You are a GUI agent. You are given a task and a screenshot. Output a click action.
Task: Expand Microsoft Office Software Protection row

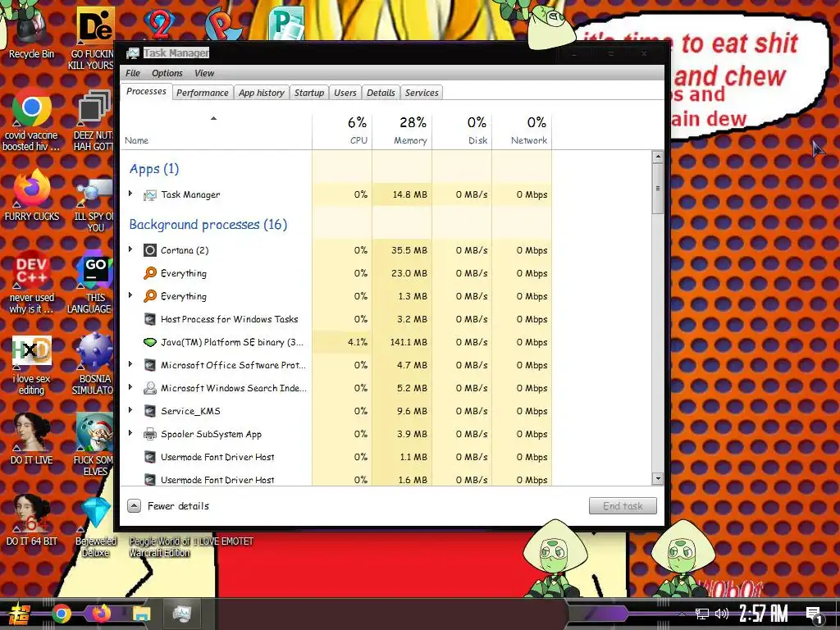pyautogui.click(x=130, y=364)
